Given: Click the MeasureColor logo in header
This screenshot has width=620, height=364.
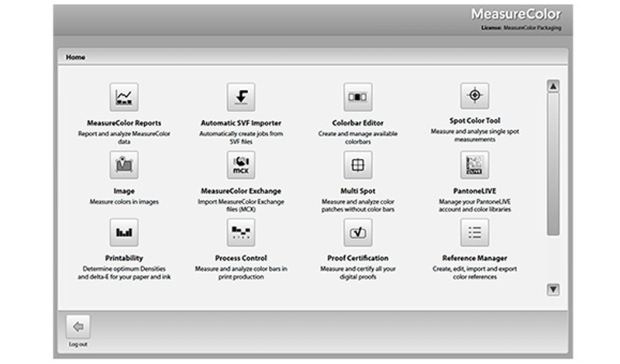Looking at the screenshot, I should pyautogui.click(x=516, y=14).
